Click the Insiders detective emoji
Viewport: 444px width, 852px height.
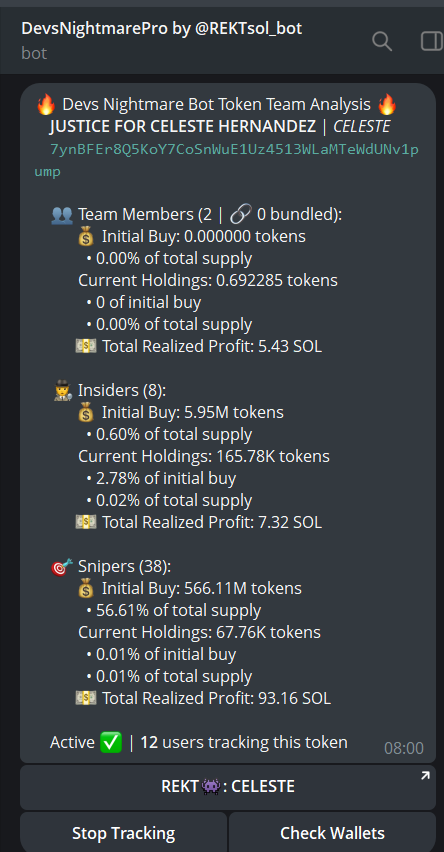61,391
